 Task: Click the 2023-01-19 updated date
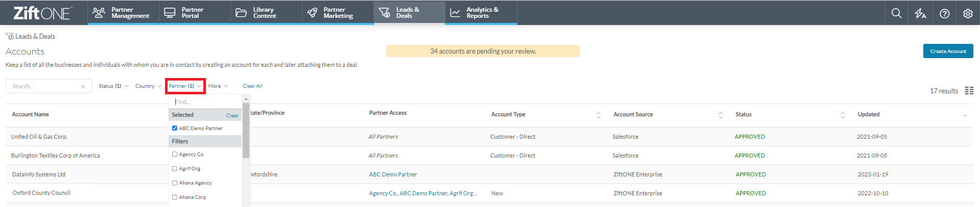pyautogui.click(x=873, y=174)
